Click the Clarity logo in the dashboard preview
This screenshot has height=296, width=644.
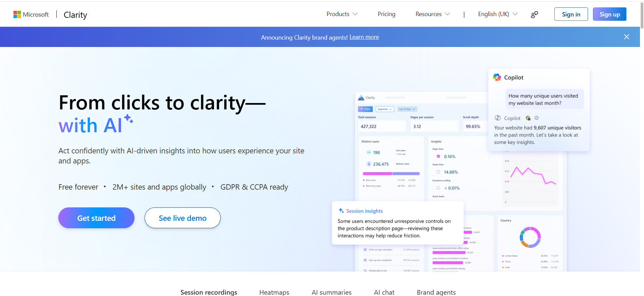pos(361,98)
